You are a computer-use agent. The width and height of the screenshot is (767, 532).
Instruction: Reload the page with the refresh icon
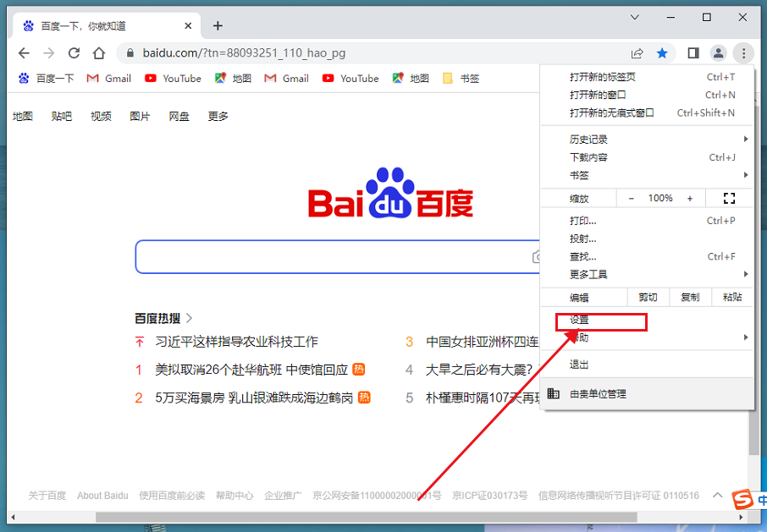pyautogui.click(x=74, y=52)
